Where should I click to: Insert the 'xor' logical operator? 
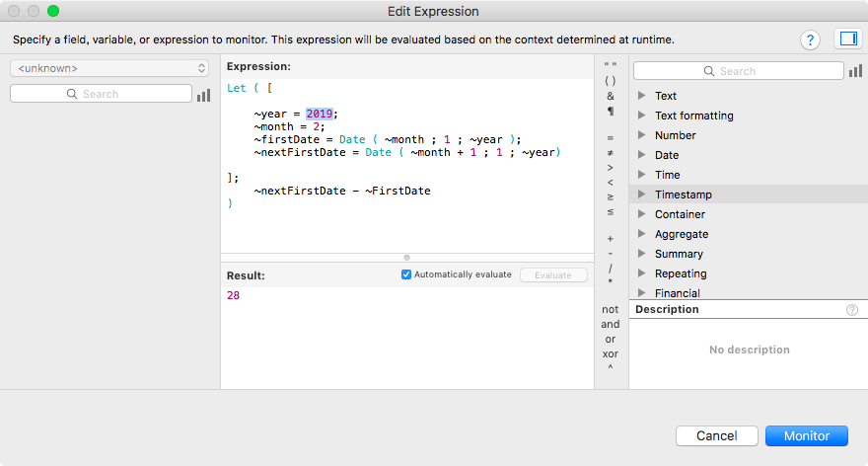610,353
